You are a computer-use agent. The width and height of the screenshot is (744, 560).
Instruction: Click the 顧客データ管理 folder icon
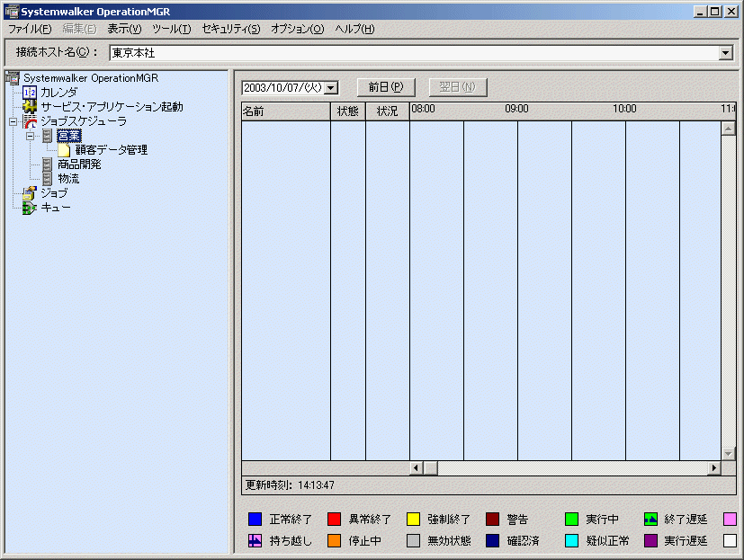(x=64, y=150)
